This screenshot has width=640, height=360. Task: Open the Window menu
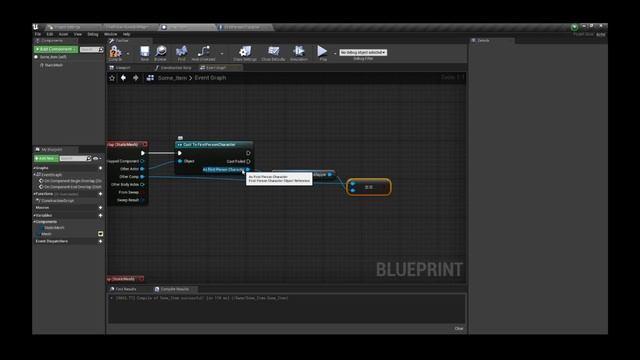[x=111, y=34]
